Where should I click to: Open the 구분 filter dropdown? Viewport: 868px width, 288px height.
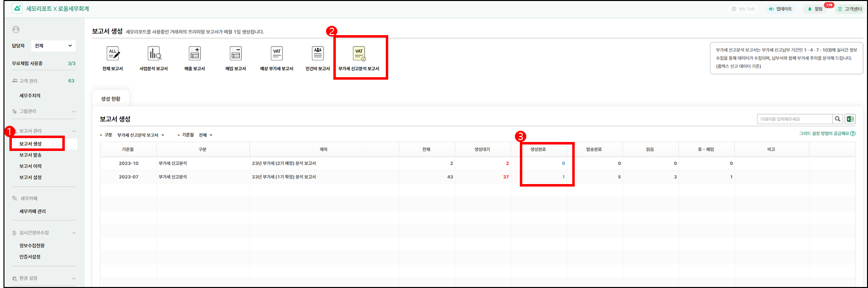[141, 135]
